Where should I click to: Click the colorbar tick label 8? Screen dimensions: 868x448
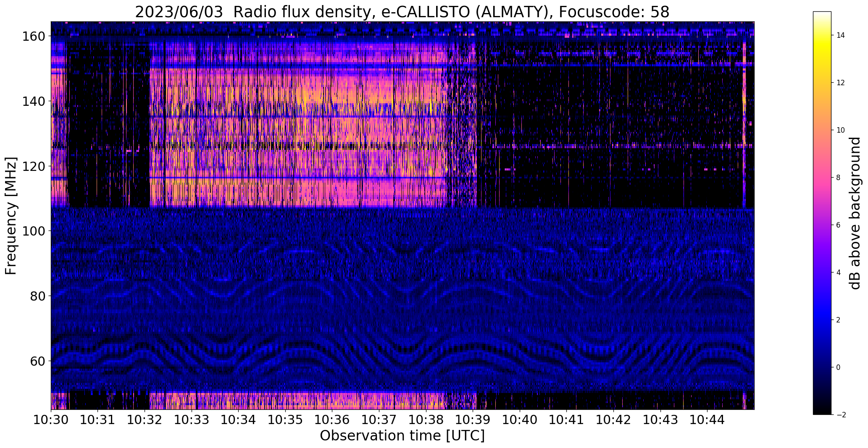(839, 178)
